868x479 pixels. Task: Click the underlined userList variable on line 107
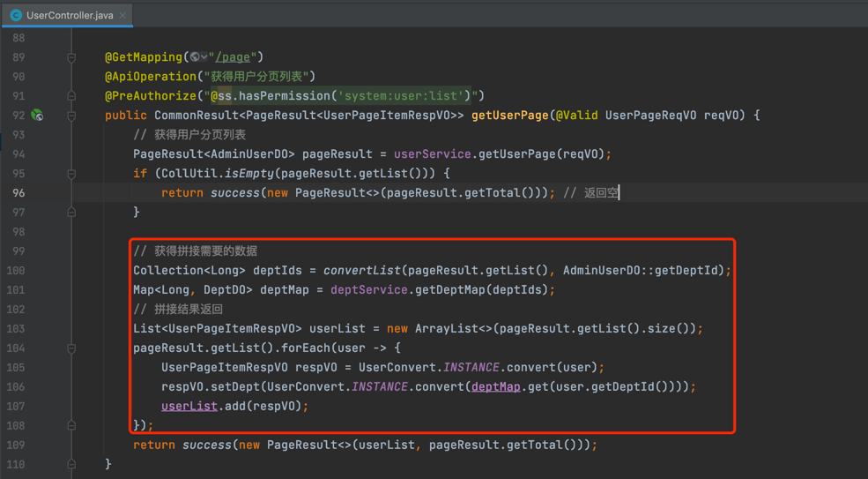pos(189,406)
